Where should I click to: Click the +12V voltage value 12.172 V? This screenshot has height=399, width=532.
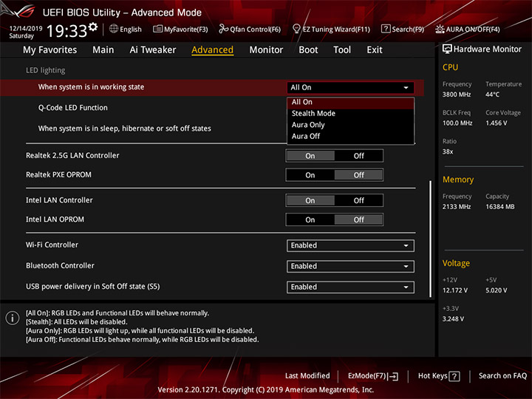pos(455,290)
